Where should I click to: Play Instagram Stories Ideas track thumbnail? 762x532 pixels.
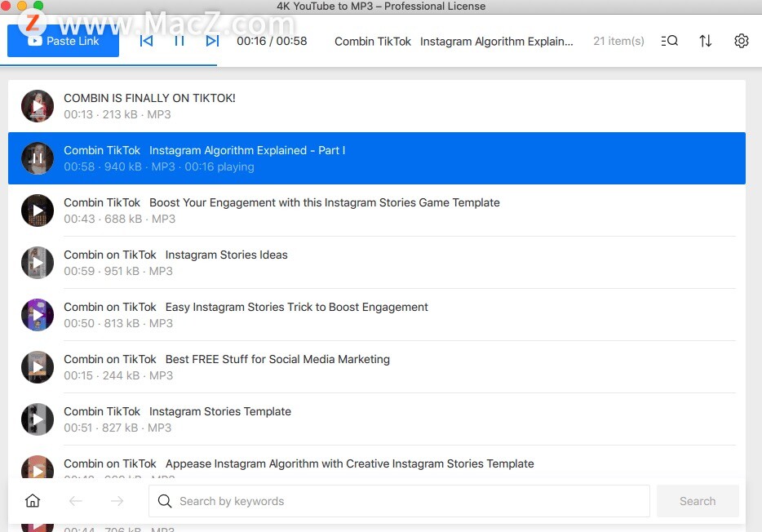(x=38, y=263)
